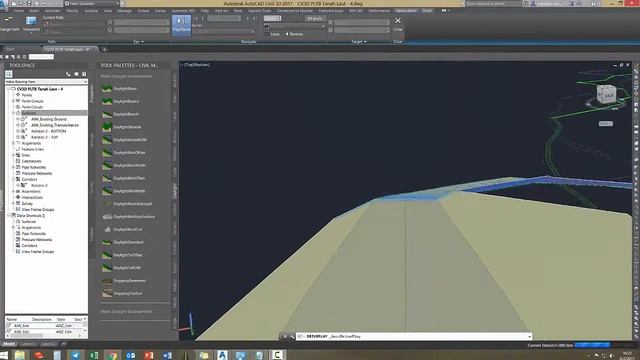Click the Model layout tab
This screenshot has height=360, width=640.
point(9,344)
